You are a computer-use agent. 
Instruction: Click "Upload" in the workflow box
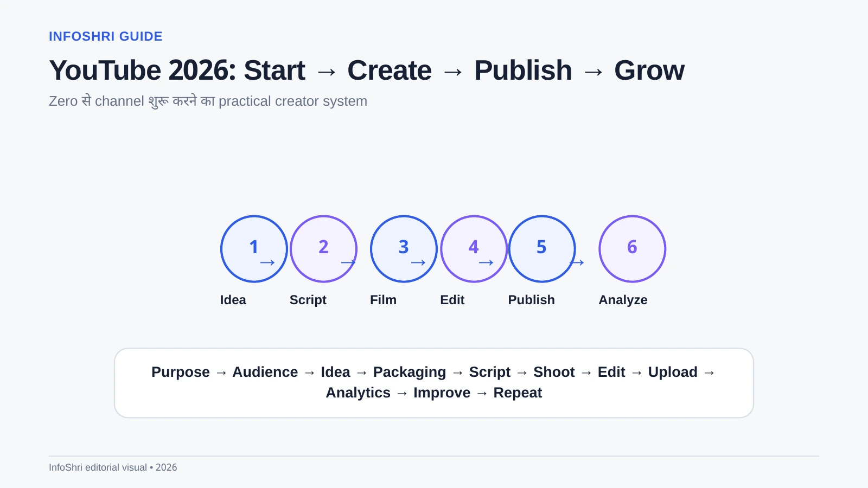[x=673, y=372]
